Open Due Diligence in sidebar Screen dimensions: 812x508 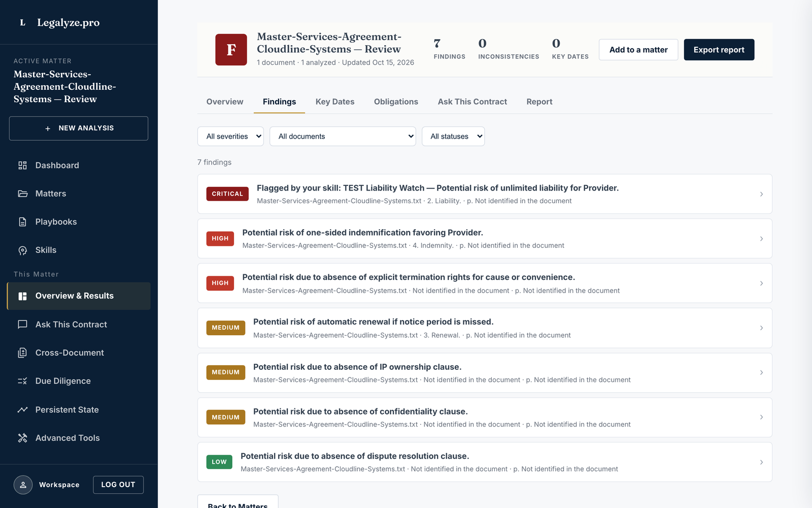(79, 381)
